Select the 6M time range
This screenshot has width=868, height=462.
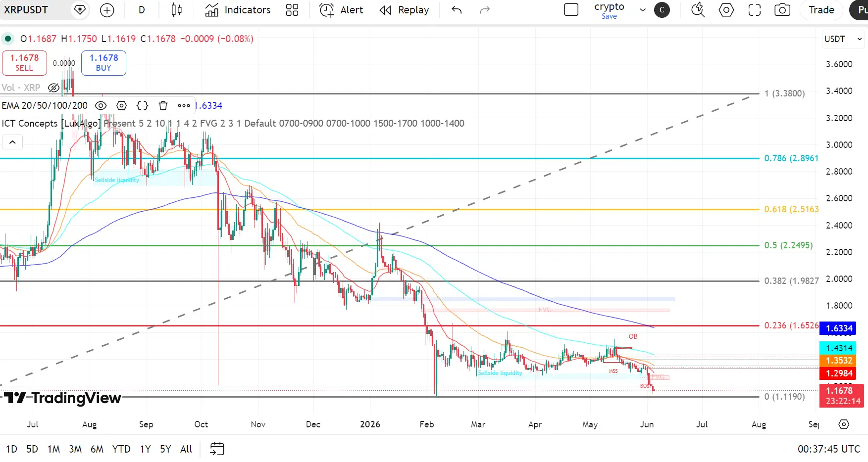[97, 449]
